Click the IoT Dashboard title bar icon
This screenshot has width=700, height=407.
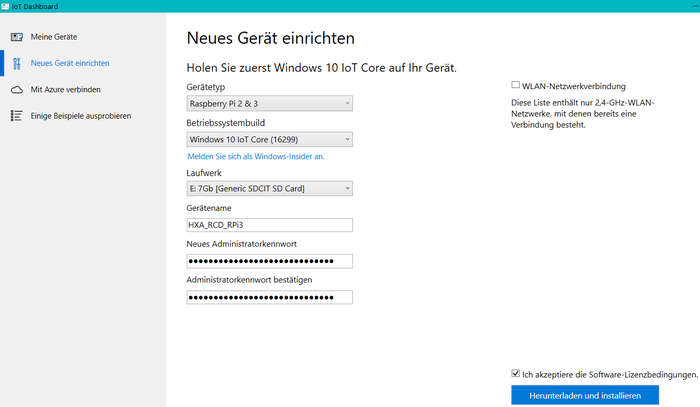(5, 6)
